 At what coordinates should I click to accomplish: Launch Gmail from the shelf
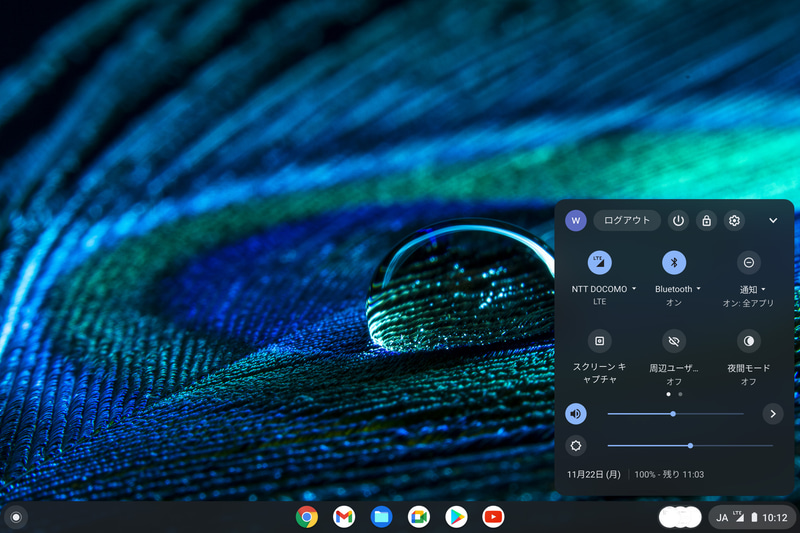(x=344, y=517)
